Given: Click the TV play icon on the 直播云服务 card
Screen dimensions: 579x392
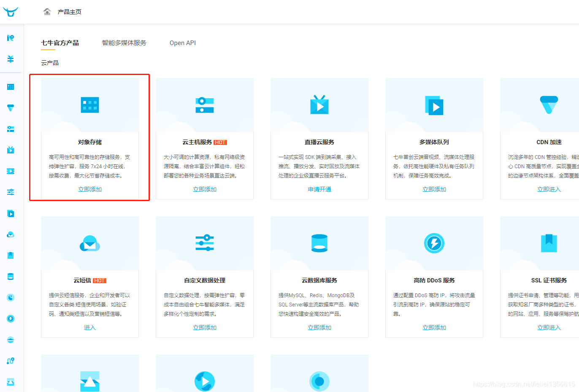Looking at the screenshot, I should tap(319, 105).
